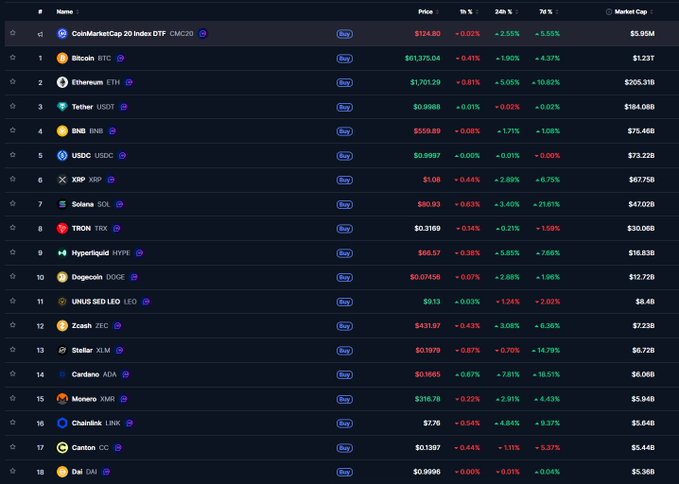The width and height of the screenshot is (679, 484).
Task: Click the purple badge icon beside BTC
Action: [120, 58]
